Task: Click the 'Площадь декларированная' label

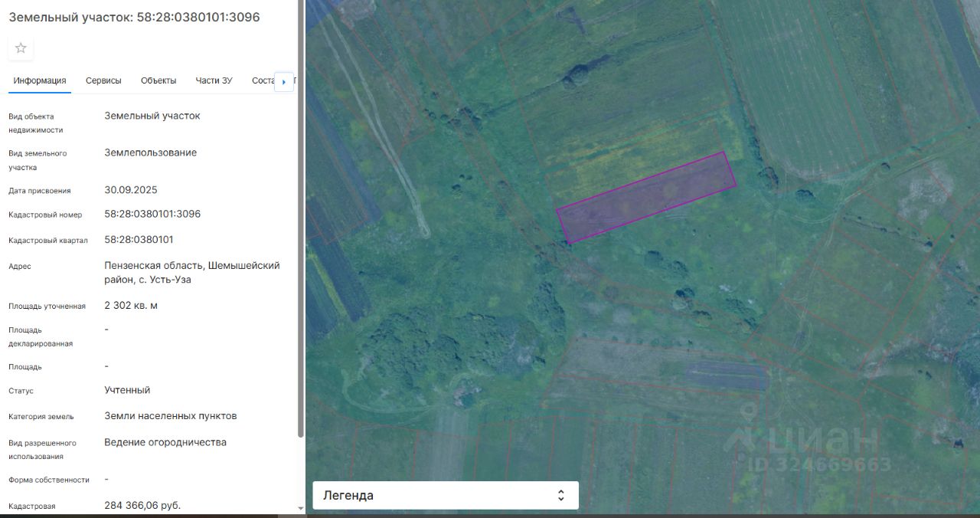Action: pyautogui.click(x=41, y=336)
